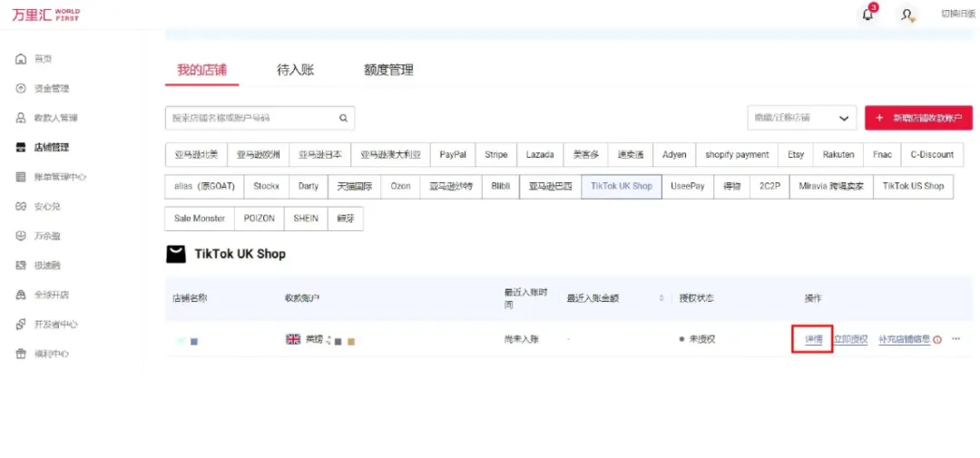The width and height of the screenshot is (980, 458).
Task: Select the SHEIN platform filter
Action: click(x=306, y=219)
